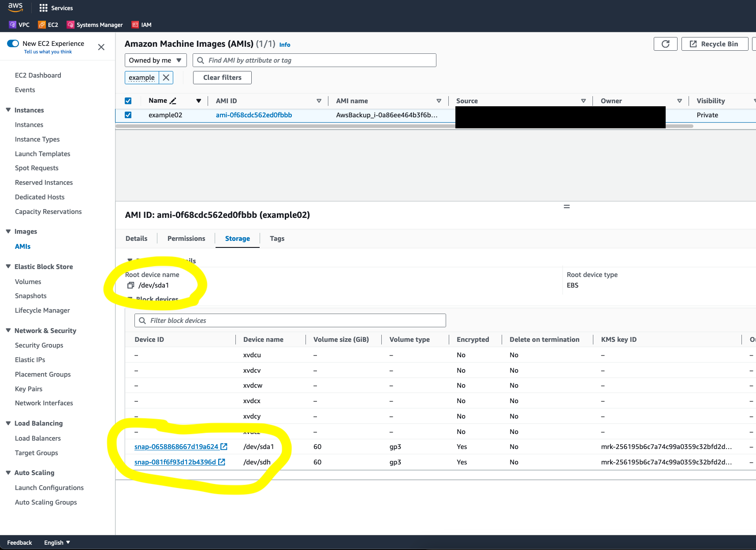Open EC2 Dashboard in sidebar
The image size is (756, 550).
click(x=38, y=75)
